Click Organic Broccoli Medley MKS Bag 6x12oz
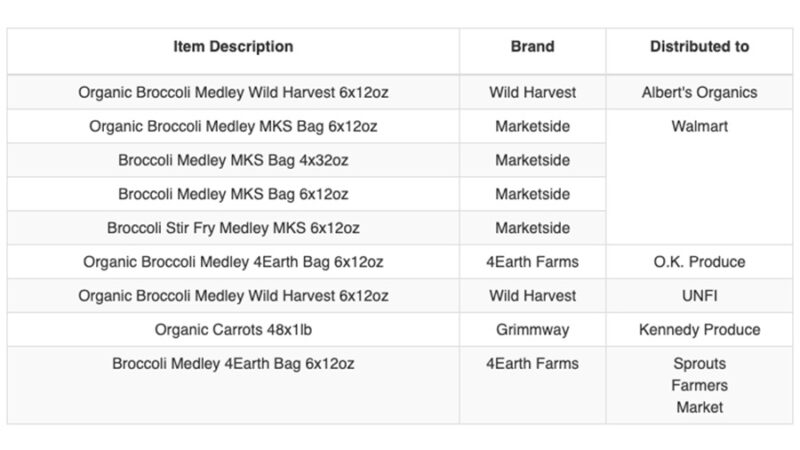 [233, 126]
